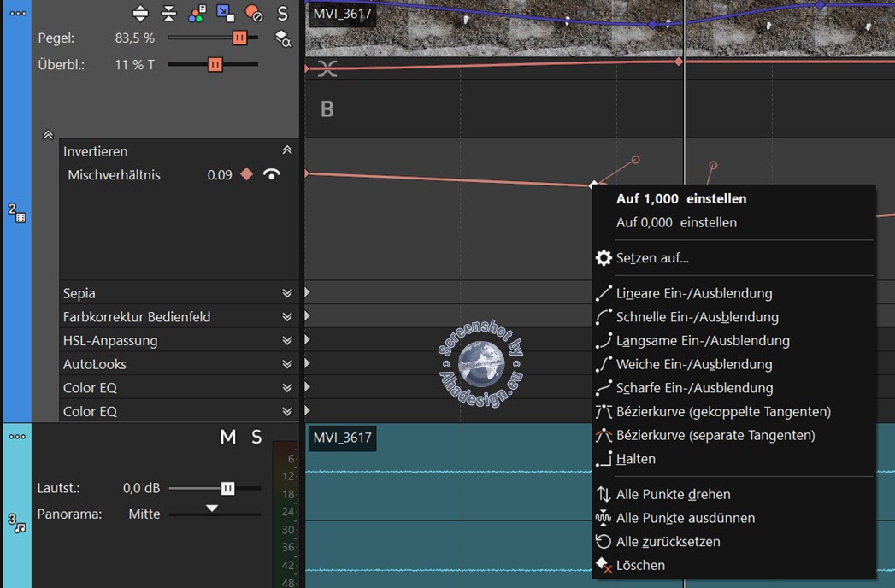The height and width of the screenshot is (588, 895).
Task: Open video track more options (three dots)
Action: coord(18,13)
